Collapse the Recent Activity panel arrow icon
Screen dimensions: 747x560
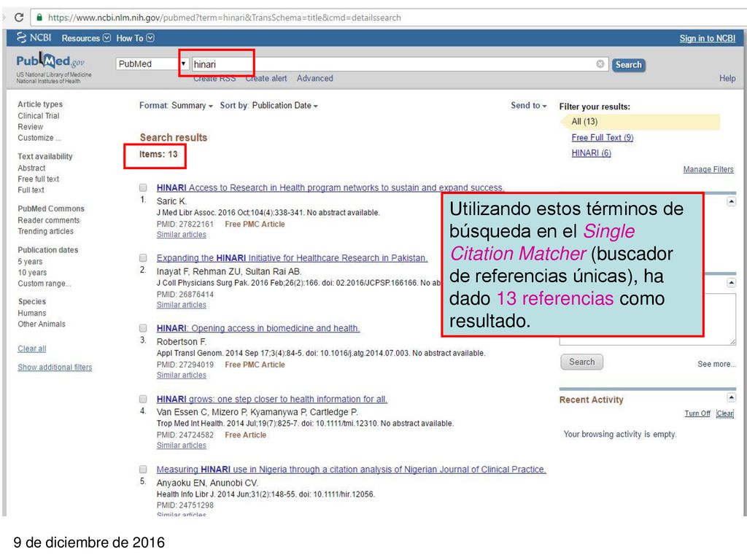click(x=731, y=397)
